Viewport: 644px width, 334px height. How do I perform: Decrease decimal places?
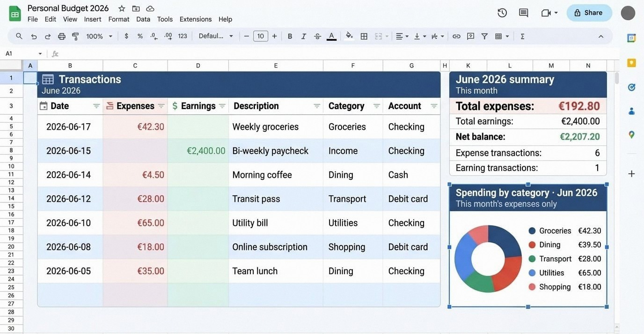[x=154, y=36]
